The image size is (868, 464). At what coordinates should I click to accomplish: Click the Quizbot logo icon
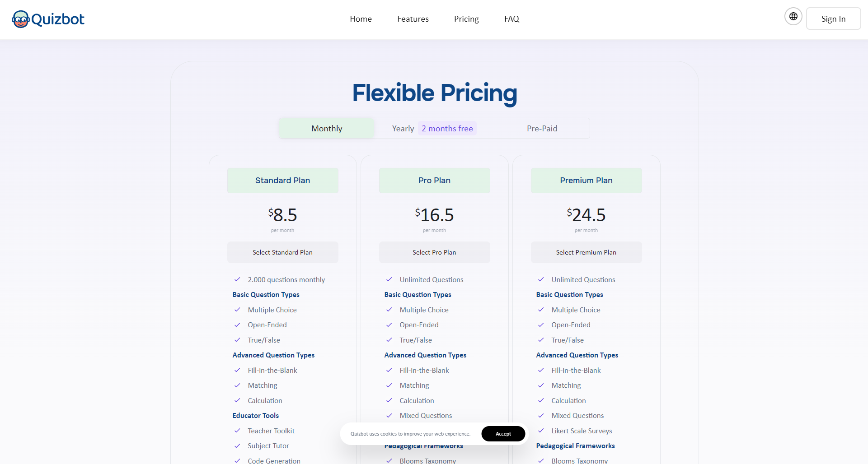21,19
